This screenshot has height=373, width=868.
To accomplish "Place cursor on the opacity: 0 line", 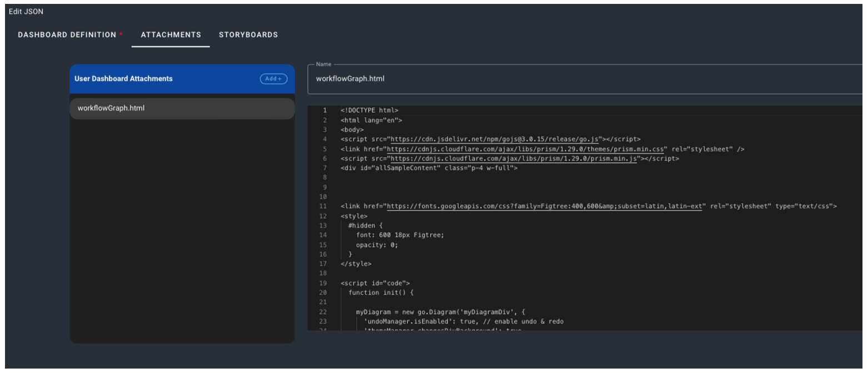I will [x=377, y=245].
